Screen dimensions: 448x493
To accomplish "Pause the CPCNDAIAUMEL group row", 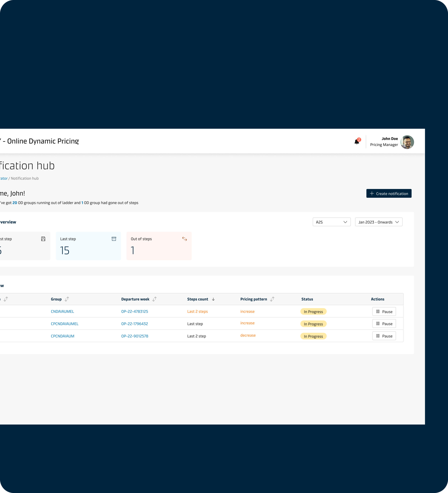I will 384,324.
